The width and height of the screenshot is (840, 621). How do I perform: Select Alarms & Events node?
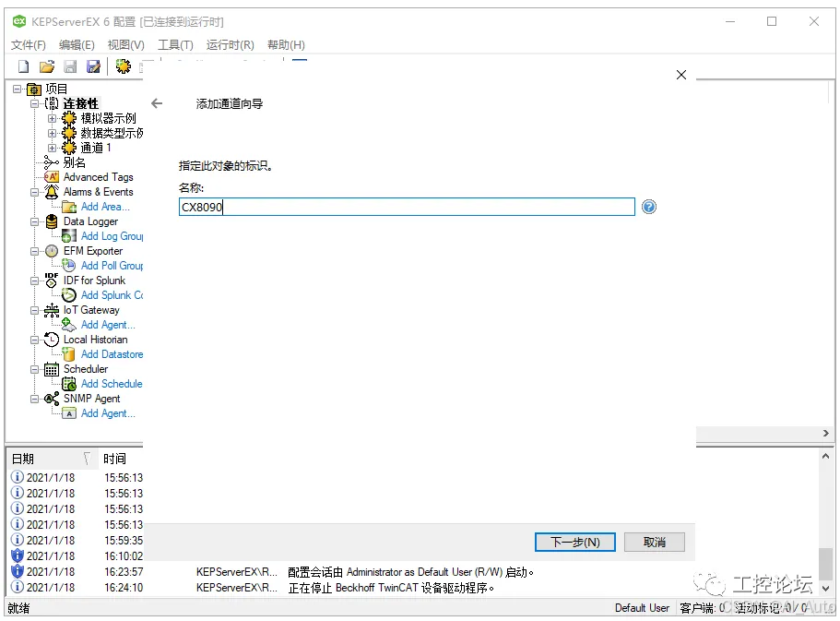click(x=98, y=191)
